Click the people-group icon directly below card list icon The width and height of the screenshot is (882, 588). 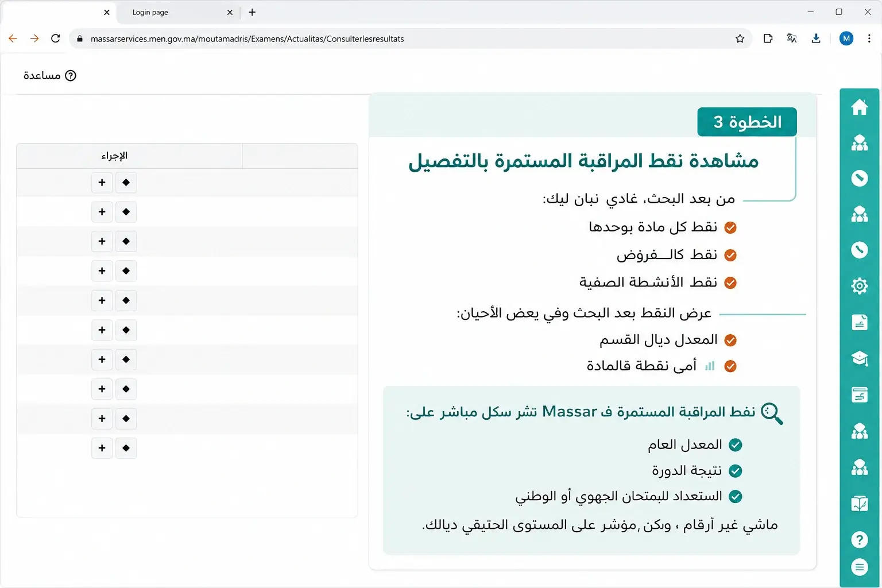[859, 431]
